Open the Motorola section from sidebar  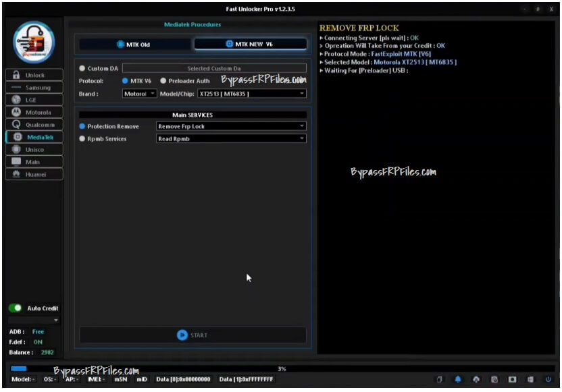[34, 112]
